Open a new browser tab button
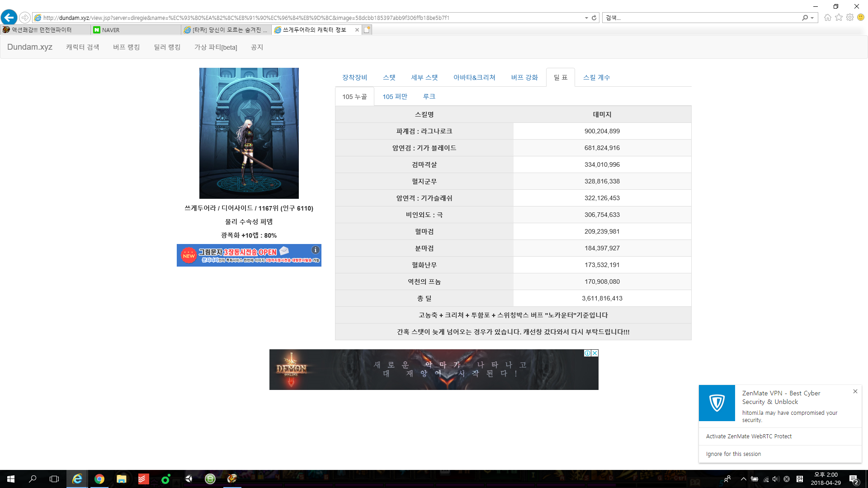The height and width of the screenshot is (488, 868). coord(367,30)
